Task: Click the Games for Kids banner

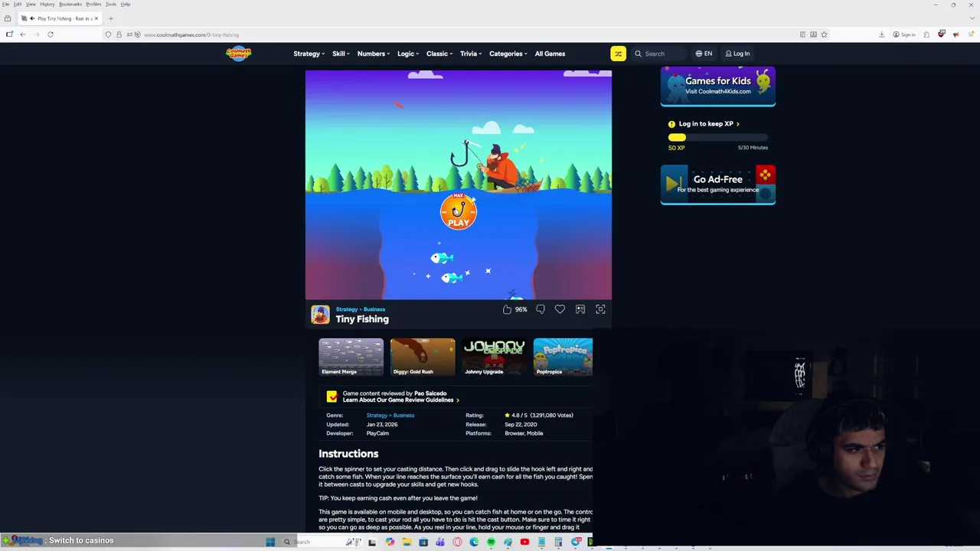Action: [x=718, y=86]
